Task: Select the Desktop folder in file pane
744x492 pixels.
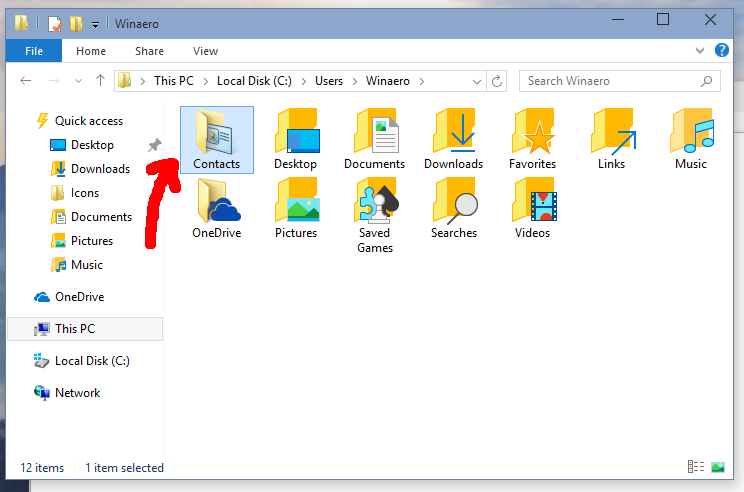Action: 296,139
